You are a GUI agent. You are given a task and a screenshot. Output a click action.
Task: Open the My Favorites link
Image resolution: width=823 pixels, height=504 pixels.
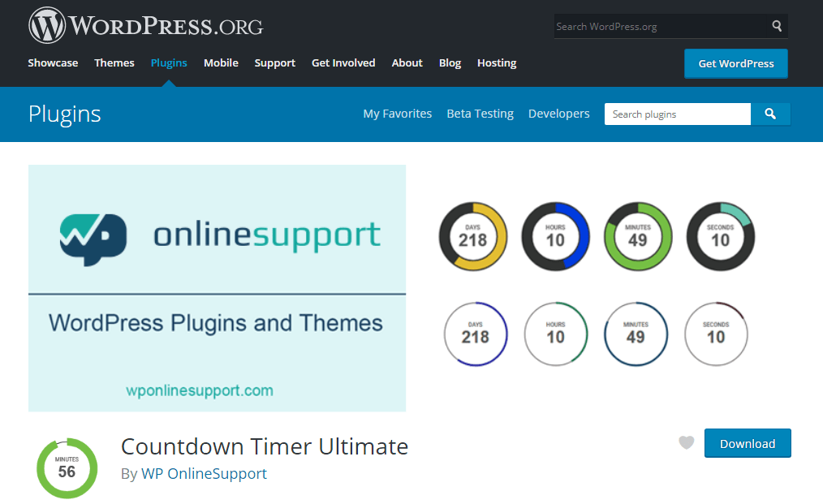pos(398,114)
